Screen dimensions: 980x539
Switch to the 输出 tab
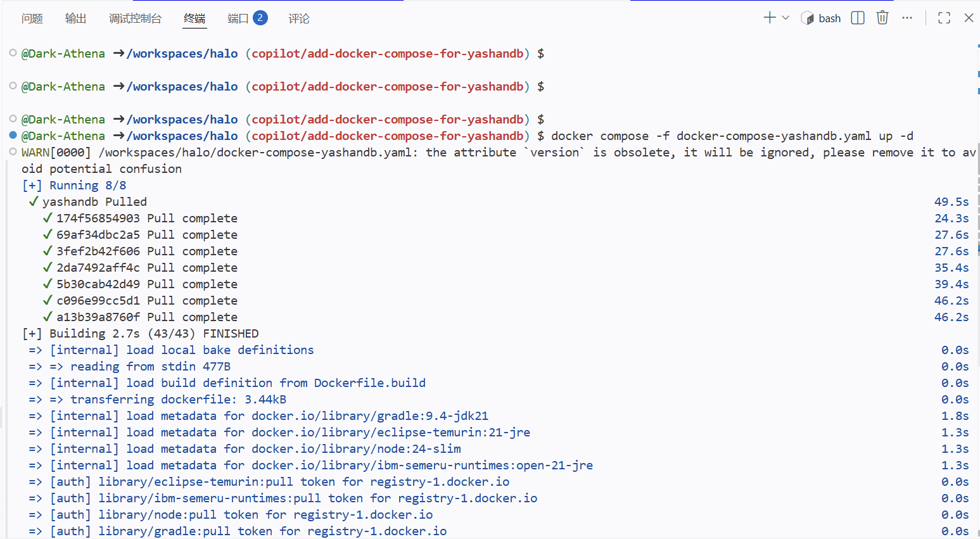pos(75,19)
